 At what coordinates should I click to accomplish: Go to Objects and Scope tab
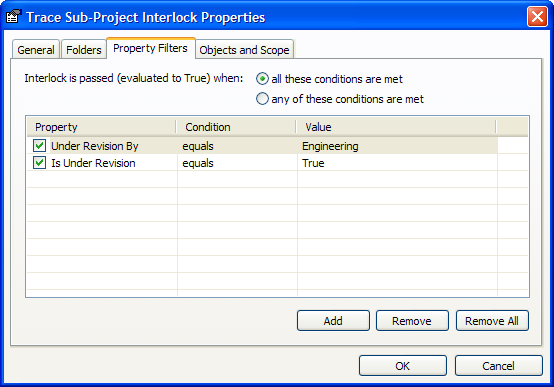[244, 50]
